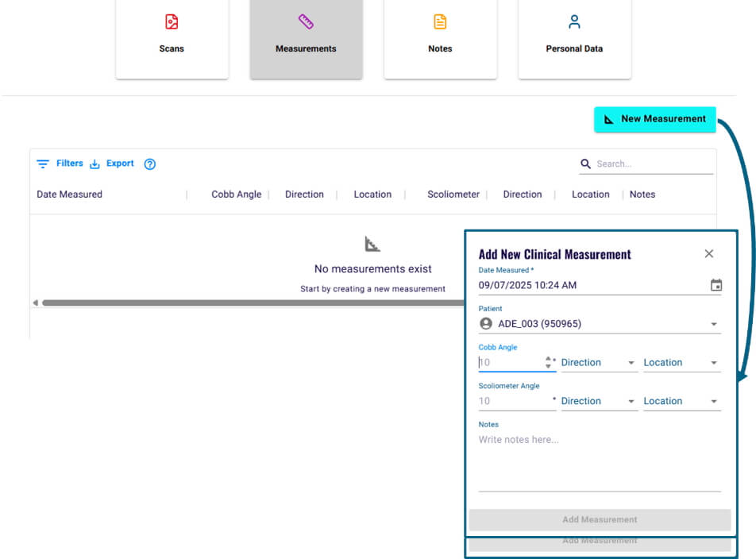Open the Cobb Angle Direction dropdown
756x559 pixels.
click(598, 363)
